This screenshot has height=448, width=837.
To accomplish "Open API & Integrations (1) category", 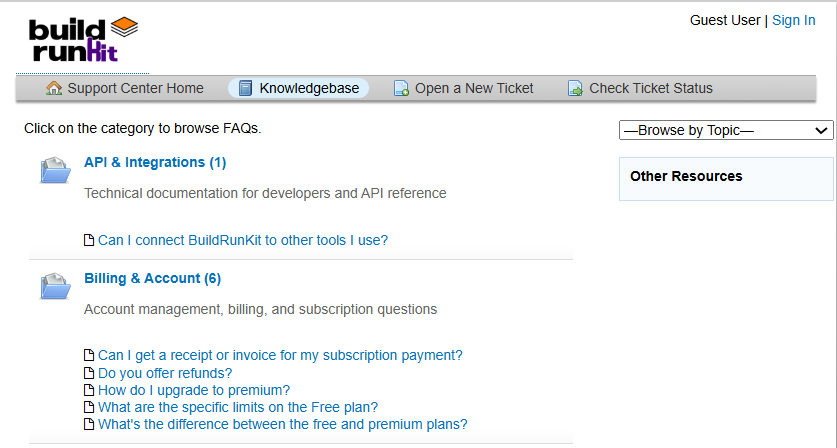I will [x=155, y=162].
